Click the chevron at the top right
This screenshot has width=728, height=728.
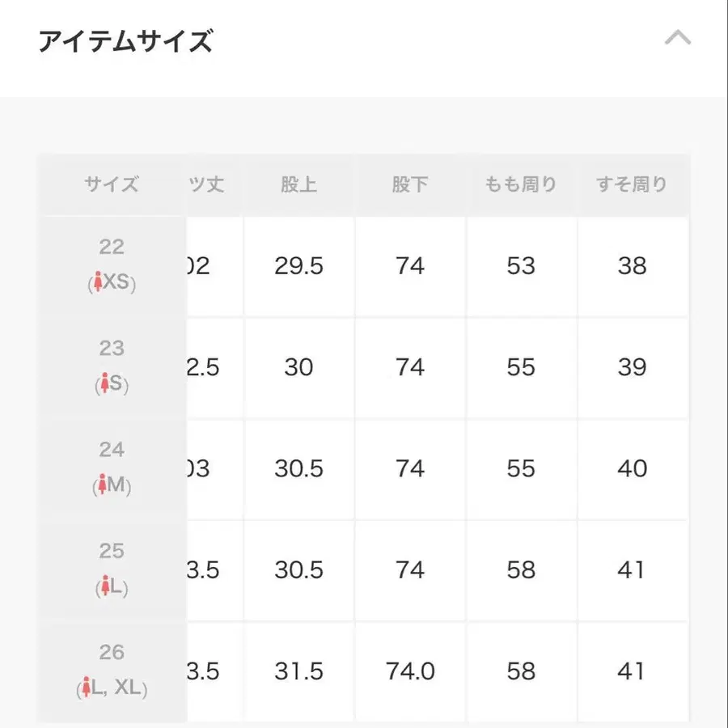point(676,36)
